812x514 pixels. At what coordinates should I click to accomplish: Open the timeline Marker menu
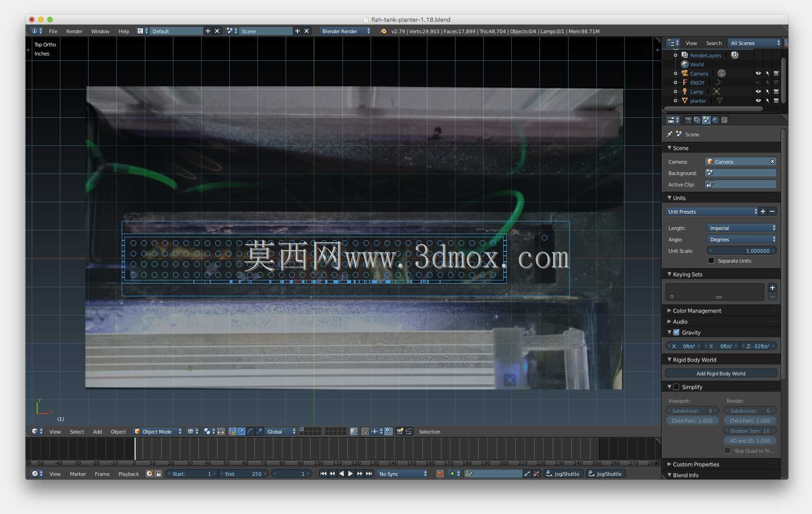78,474
